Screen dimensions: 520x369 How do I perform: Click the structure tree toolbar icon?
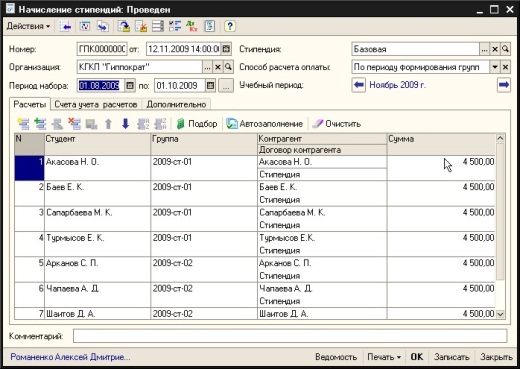175,26
